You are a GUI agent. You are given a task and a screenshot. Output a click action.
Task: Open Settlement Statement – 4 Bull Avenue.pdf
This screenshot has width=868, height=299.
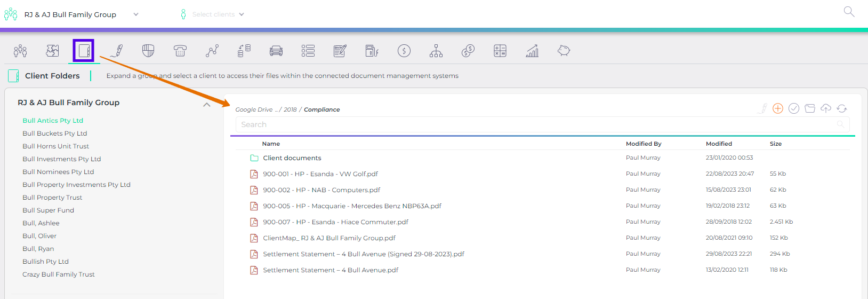(331, 270)
